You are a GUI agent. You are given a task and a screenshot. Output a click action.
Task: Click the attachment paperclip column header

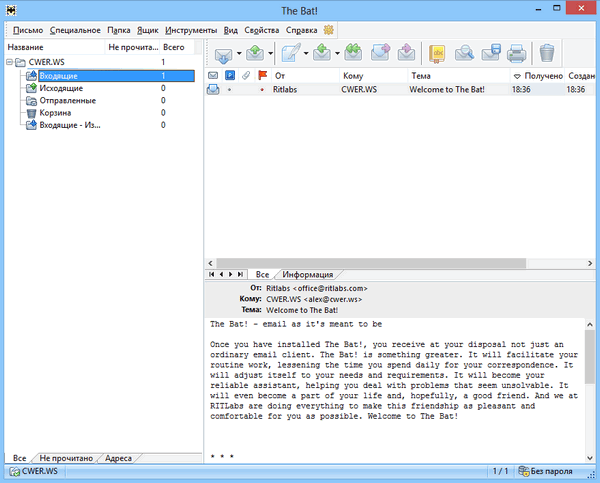pyautogui.click(x=246, y=75)
